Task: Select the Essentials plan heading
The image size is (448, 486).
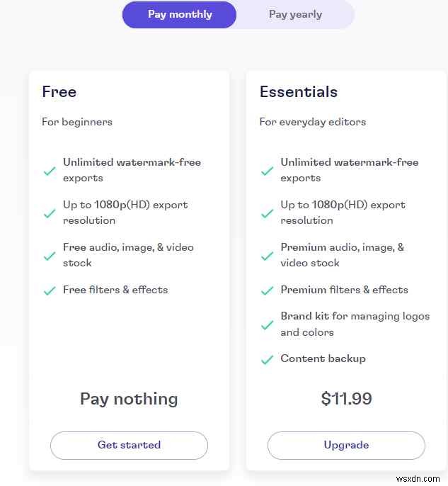Action: point(299,92)
